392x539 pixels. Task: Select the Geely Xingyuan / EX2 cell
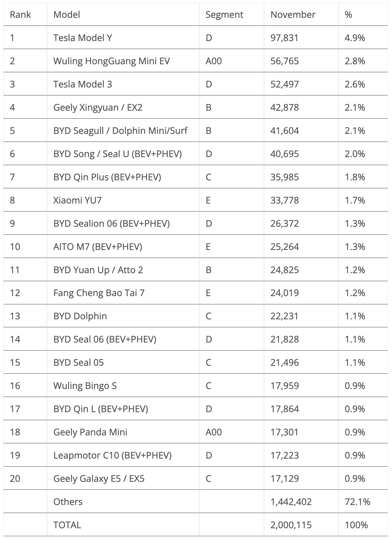point(98,108)
